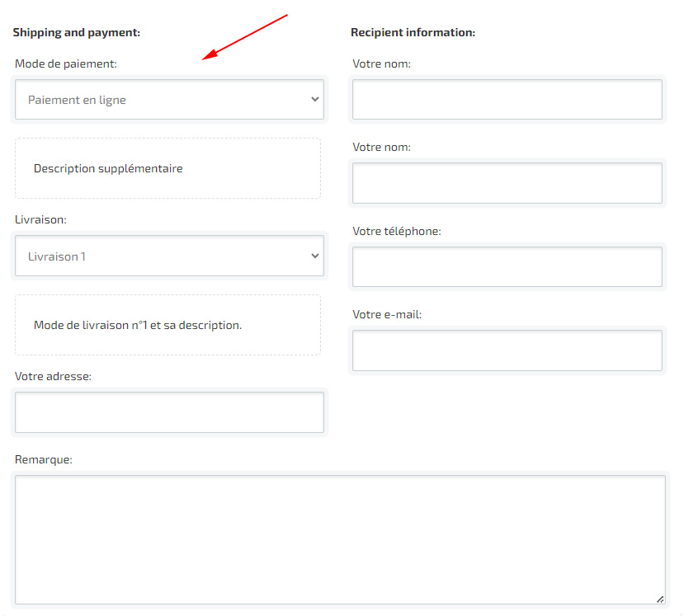
Task: Click inside the Remarque text area
Action: tap(340, 539)
